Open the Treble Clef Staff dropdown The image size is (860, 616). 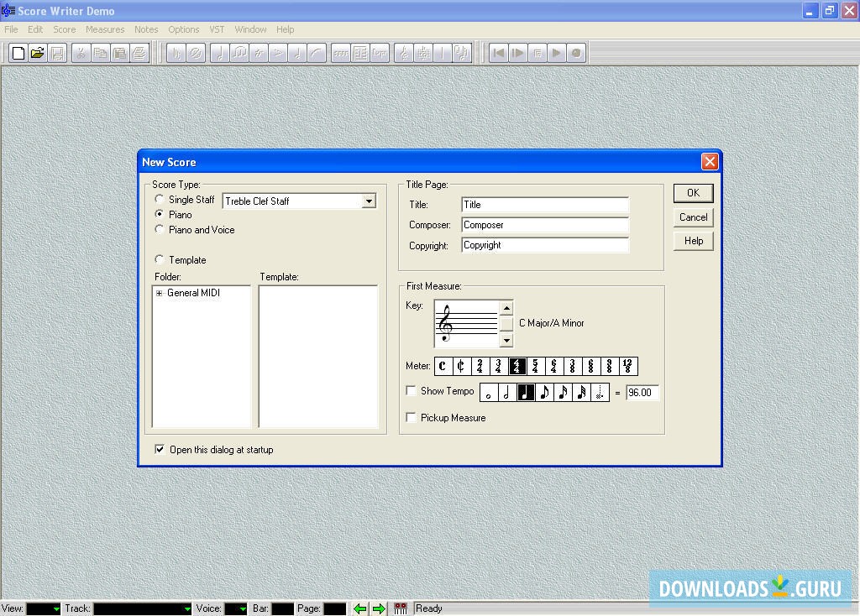(x=370, y=201)
